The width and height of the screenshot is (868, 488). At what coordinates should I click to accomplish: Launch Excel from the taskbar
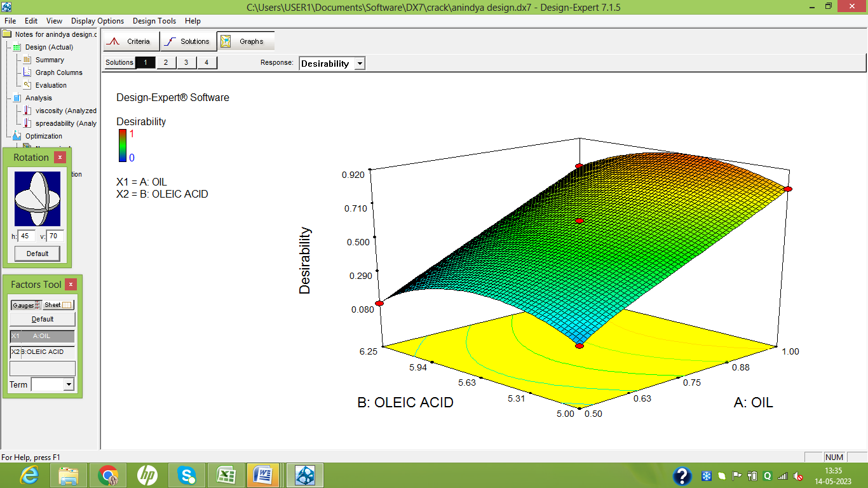[x=226, y=475]
